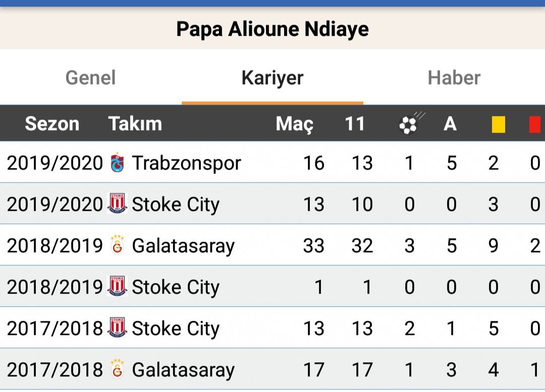Click the Galatasaray crest in the 2018/2019 row
The height and width of the screenshot is (392, 545).
(x=118, y=245)
